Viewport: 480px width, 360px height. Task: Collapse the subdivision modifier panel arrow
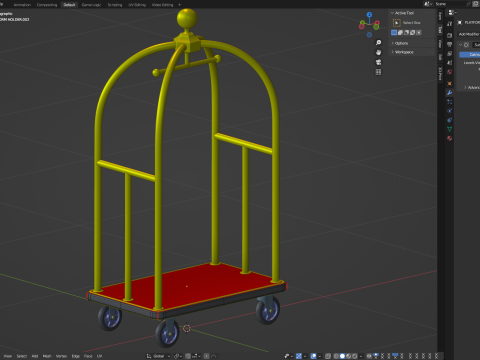coord(461,45)
